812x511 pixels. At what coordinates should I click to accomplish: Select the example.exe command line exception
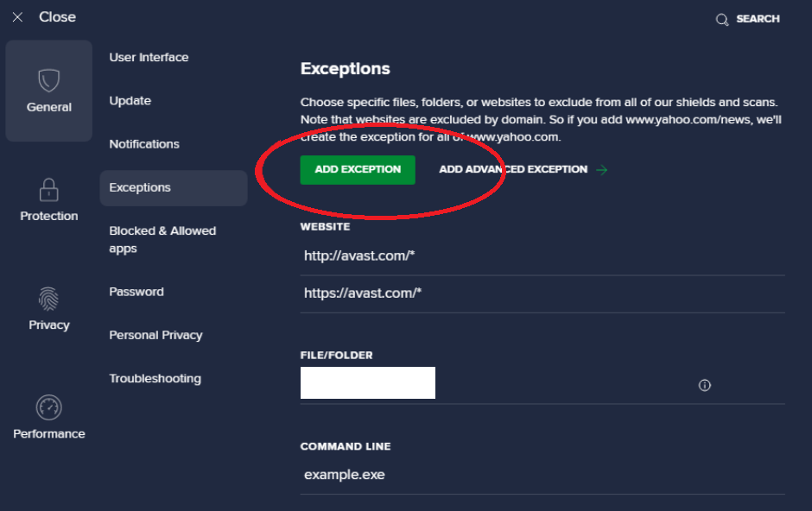tap(542, 475)
